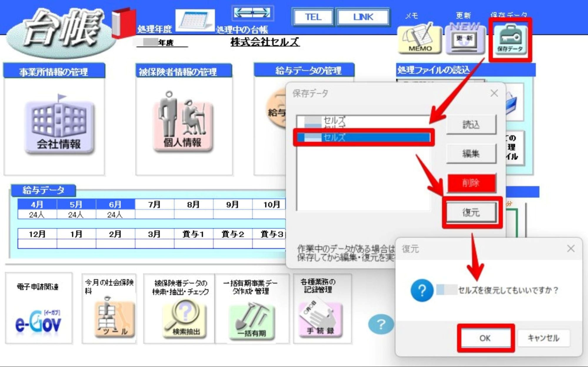The image size is (588, 367).
Task: Open the 保存データ toolbox icon
Action: pyautogui.click(x=510, y=39)
